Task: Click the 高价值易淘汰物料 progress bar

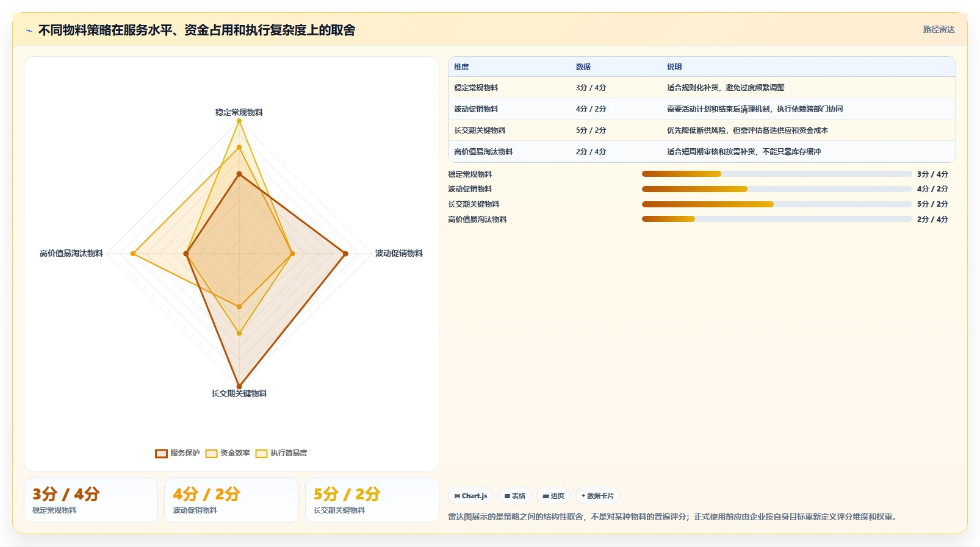Action: coord(777,219)
